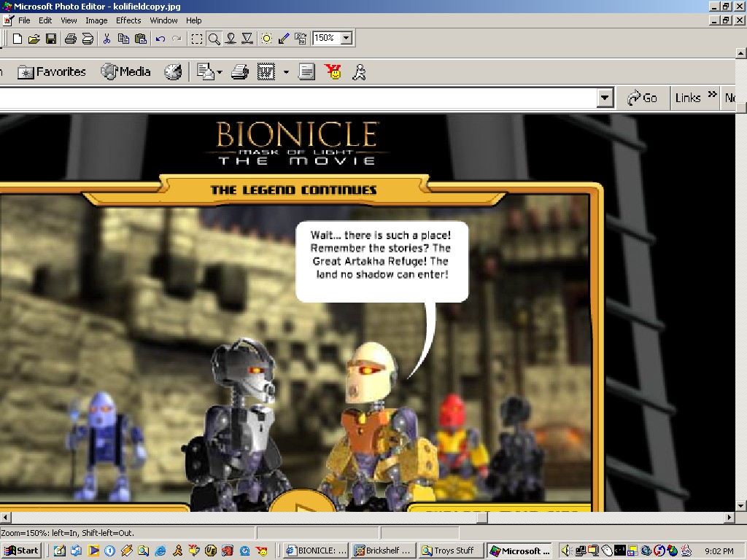Select the Smudge tool

pos(231,39)
